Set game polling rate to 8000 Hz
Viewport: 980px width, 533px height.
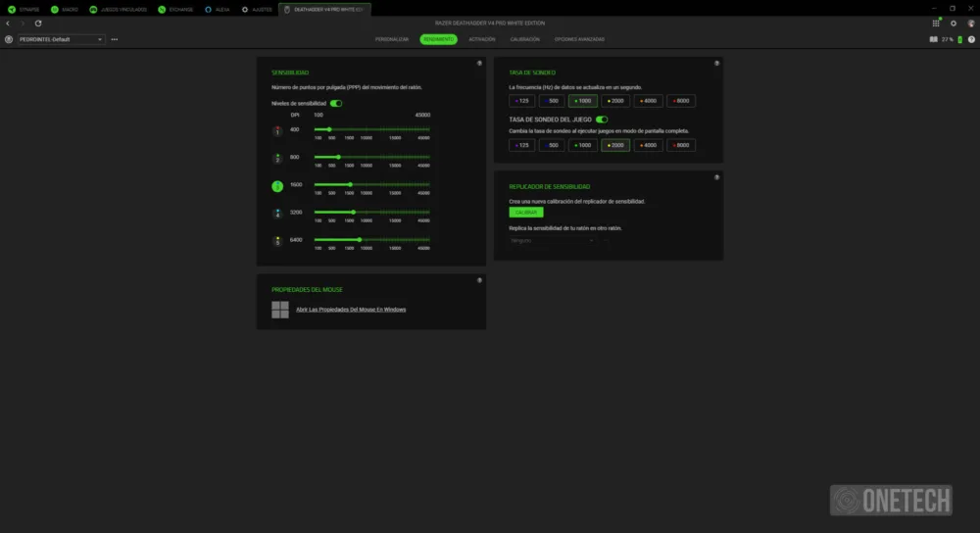[x=681, y=145]
